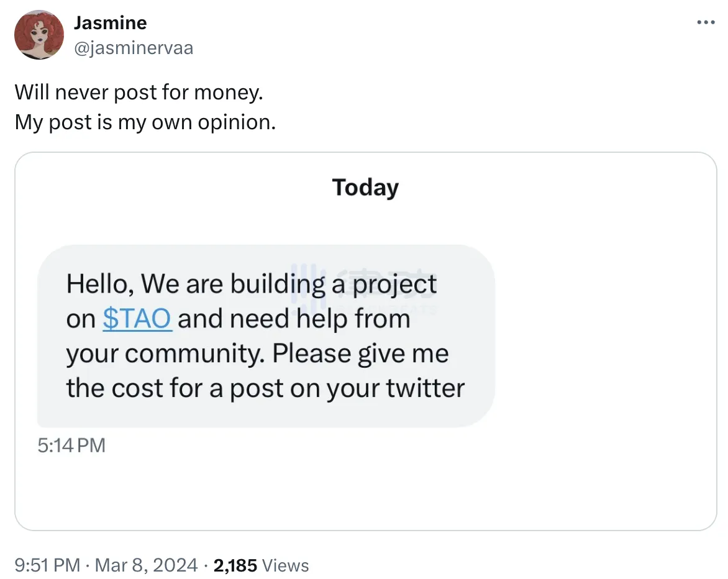Open the 9:51 PM post timestamp
The height and width of the screenshot is (579, 728).
point(47,565)
